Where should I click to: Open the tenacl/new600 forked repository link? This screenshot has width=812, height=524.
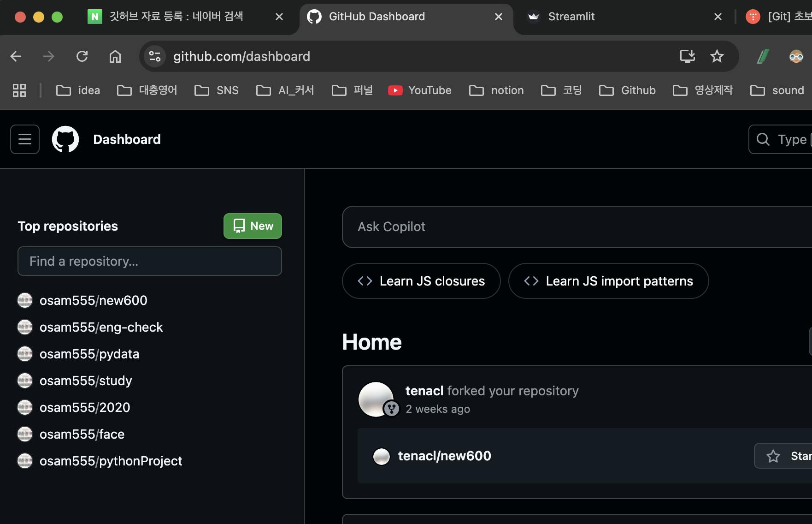(445, 456)
